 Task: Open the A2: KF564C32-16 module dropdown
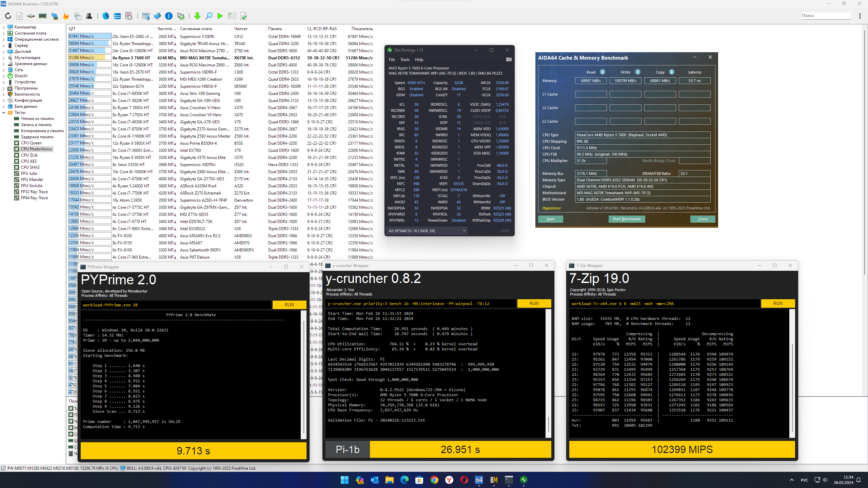427,231
